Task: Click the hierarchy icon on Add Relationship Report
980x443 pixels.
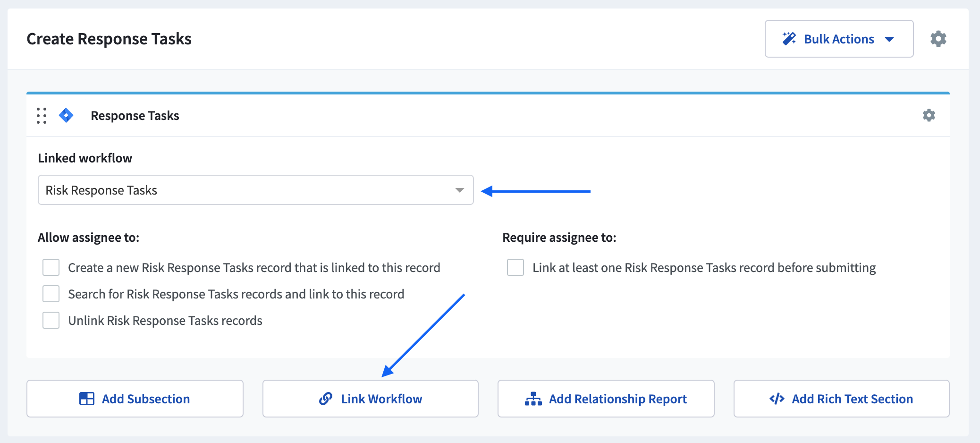Action: [533, 399]
